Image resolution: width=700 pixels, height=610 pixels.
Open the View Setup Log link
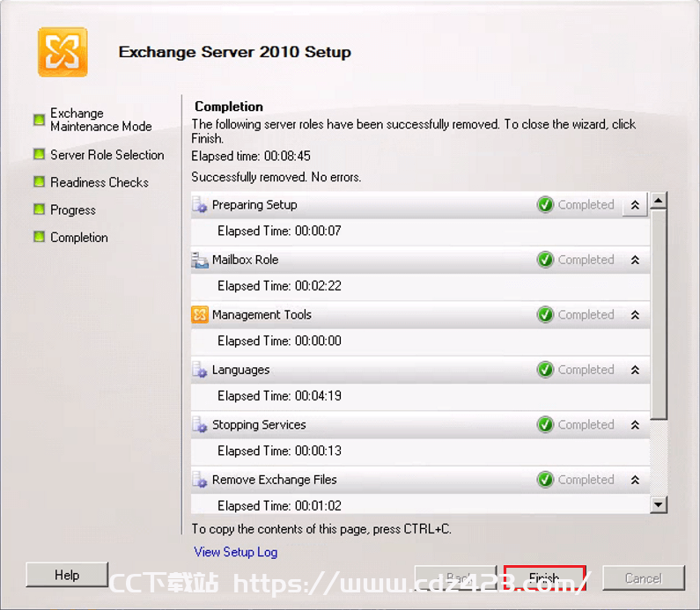tap(236, 553)
